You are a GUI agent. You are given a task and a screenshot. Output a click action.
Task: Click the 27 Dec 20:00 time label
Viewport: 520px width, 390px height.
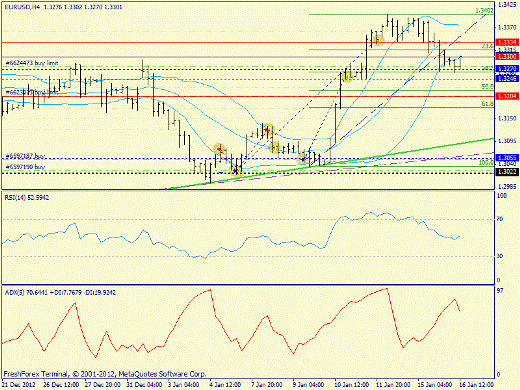click(x=103, y=384)
